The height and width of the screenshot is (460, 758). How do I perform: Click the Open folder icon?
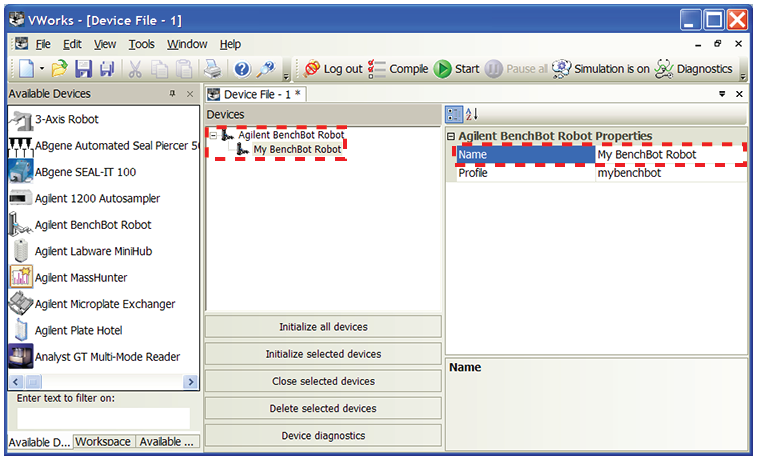pyautogui.click(x=61, y=69)
